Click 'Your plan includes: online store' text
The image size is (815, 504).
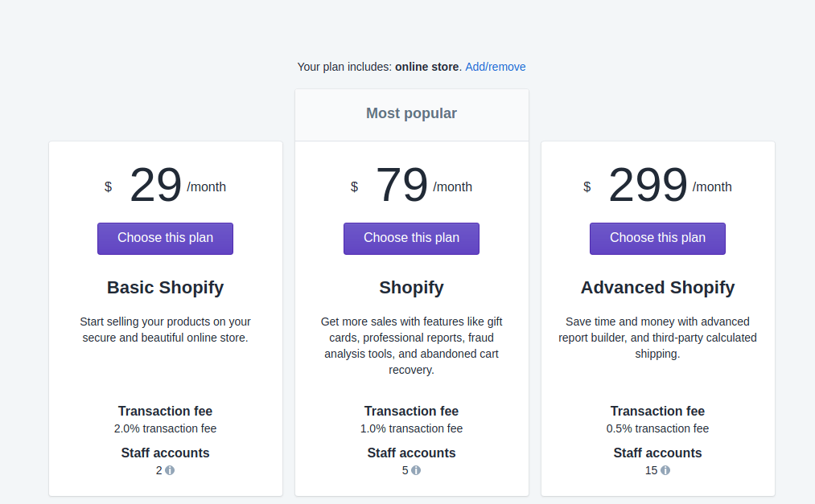[380, 67]
